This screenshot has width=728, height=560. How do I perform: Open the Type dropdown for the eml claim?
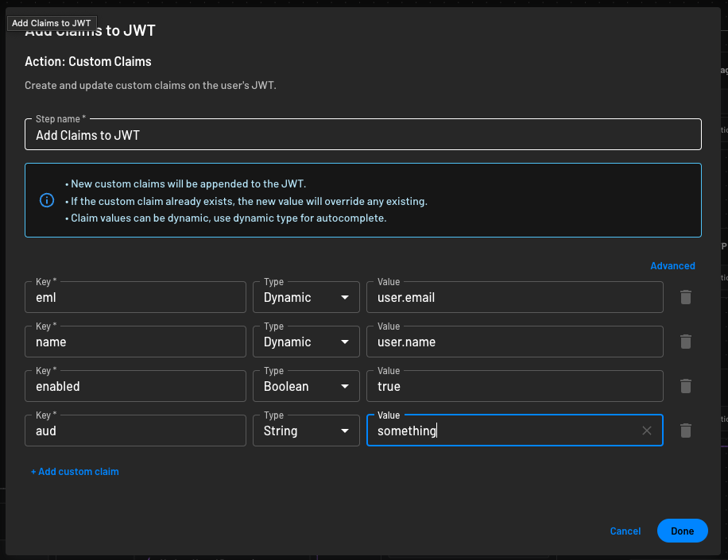tap(306, 297)
